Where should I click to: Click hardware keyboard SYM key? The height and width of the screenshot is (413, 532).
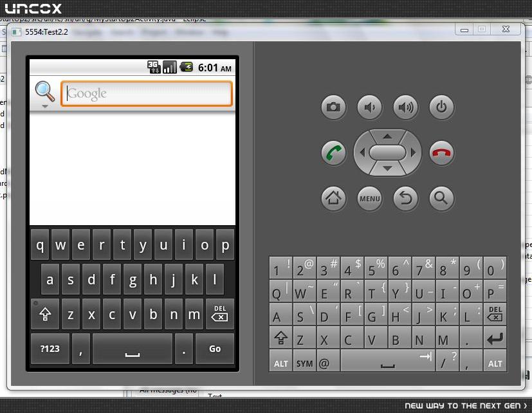coord(305,361)
